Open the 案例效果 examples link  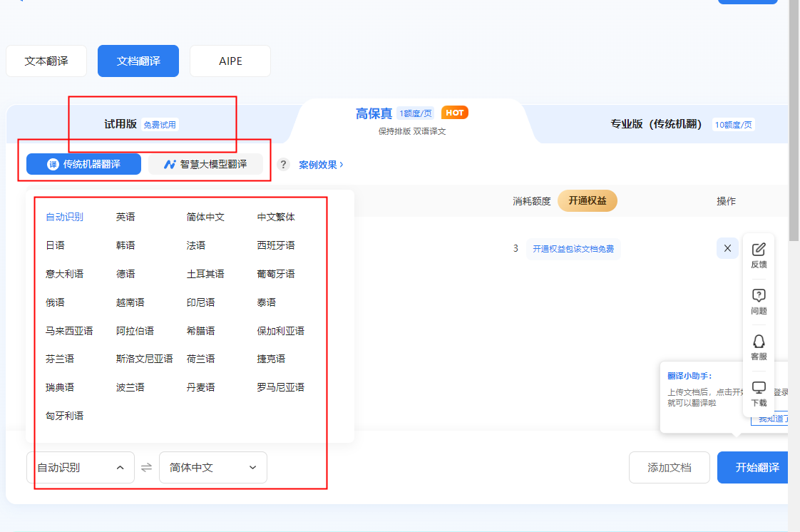pyautogui.click(x=319, y=164)
